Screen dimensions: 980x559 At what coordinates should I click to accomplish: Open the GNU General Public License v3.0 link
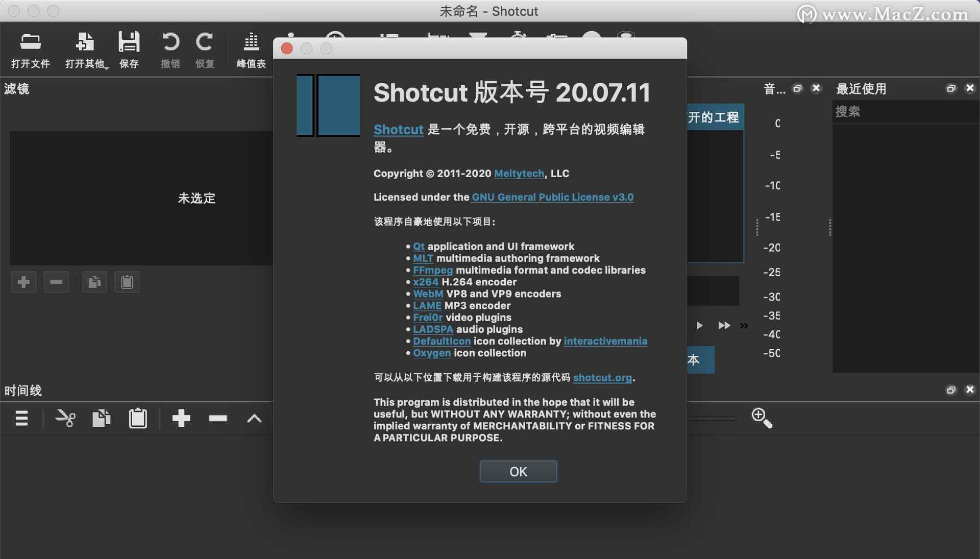[553, 197]
